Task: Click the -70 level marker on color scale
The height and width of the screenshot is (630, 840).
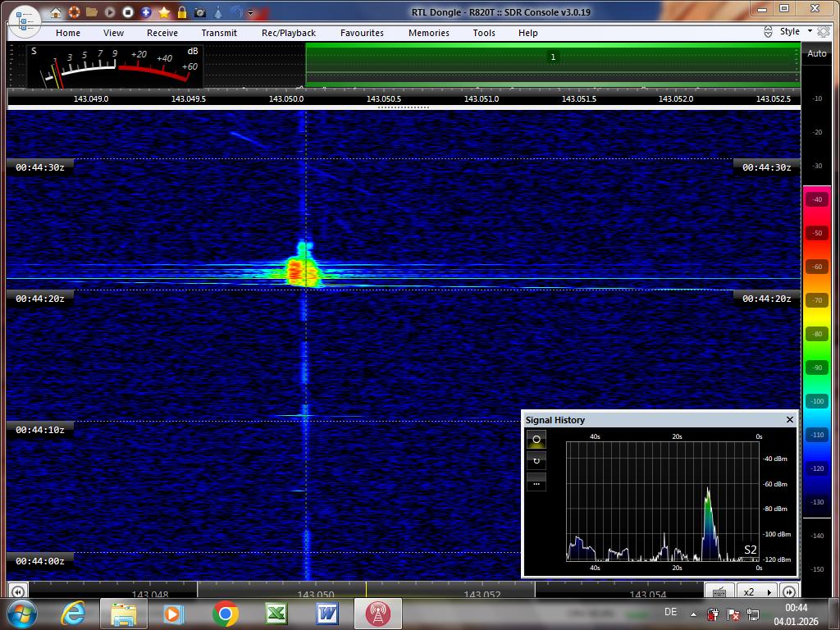Action: point(817,300)
